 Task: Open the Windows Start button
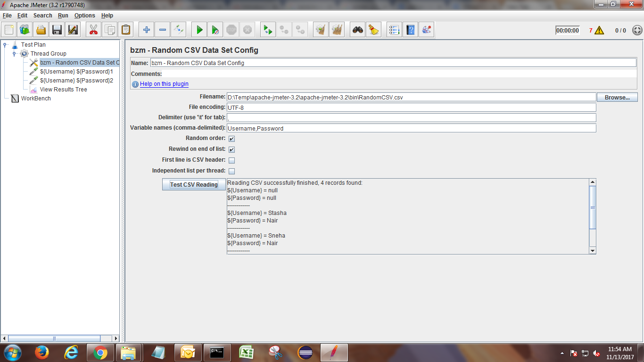click(13, 353)
